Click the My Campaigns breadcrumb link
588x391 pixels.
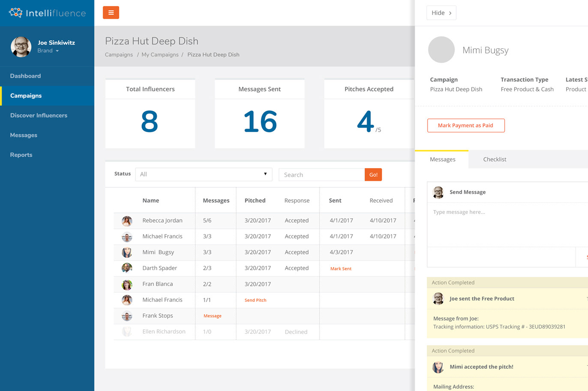click(x=160, y=54)
